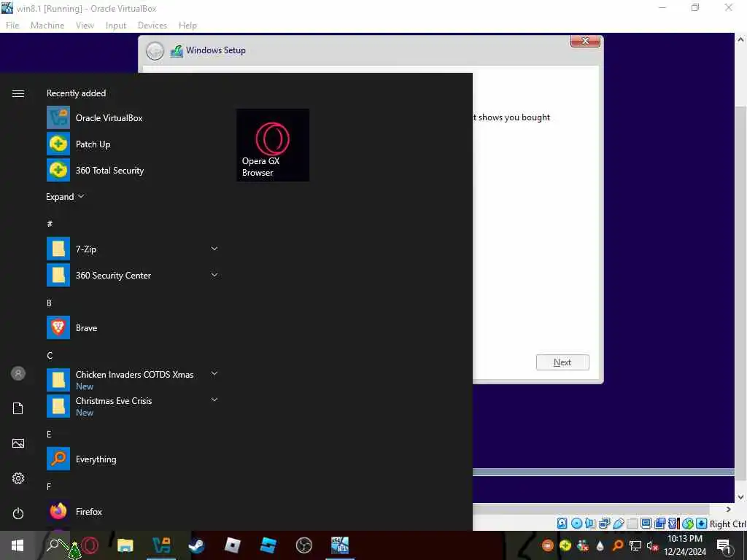Click the VM vertical scrollbar up arrow
This screenshot has width=747, height=560.
pyautogui.click(x=741, y=39)
